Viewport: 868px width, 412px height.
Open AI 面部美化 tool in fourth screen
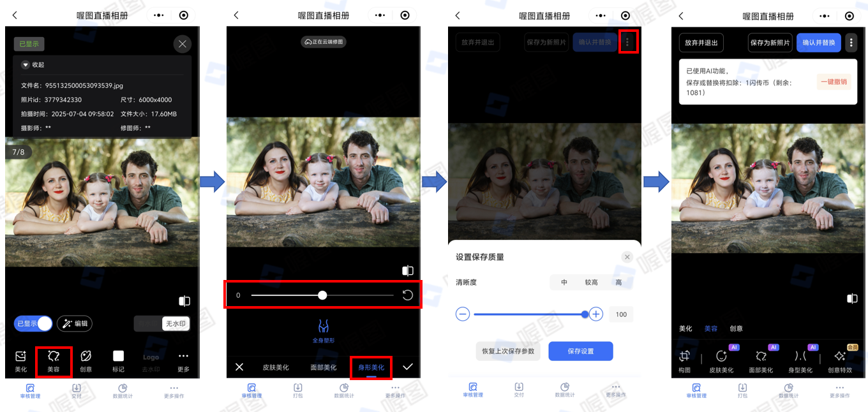(x=761, y=361)
